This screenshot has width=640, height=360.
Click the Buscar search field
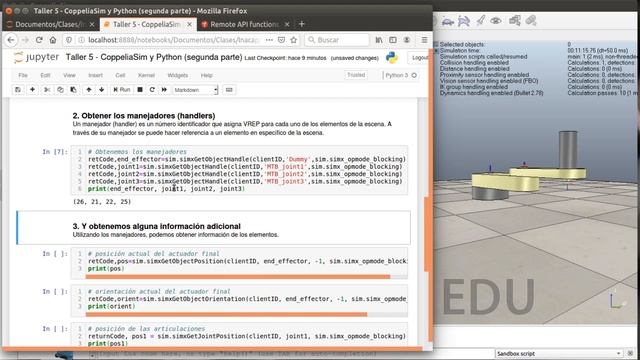(337, 40)
